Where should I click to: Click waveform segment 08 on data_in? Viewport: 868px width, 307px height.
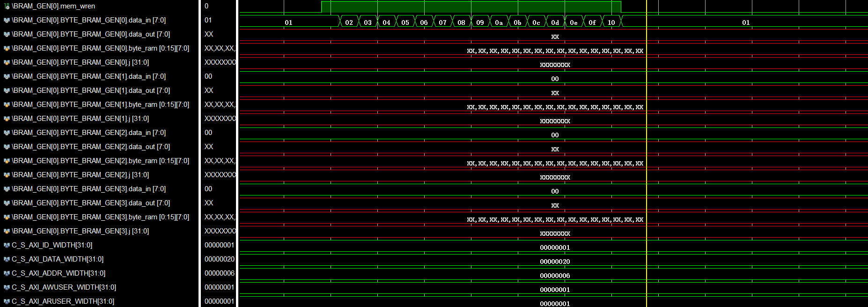[x=461, y=22]
